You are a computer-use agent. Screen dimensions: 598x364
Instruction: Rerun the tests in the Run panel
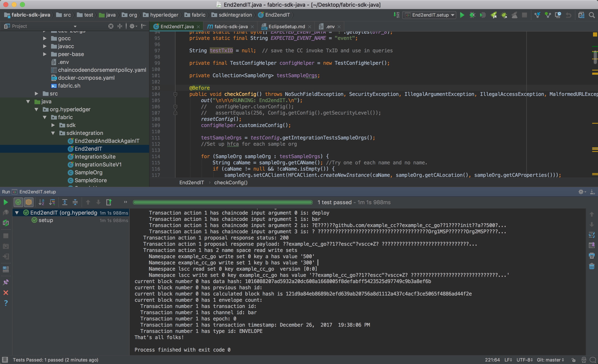click(x=6, y=202)
